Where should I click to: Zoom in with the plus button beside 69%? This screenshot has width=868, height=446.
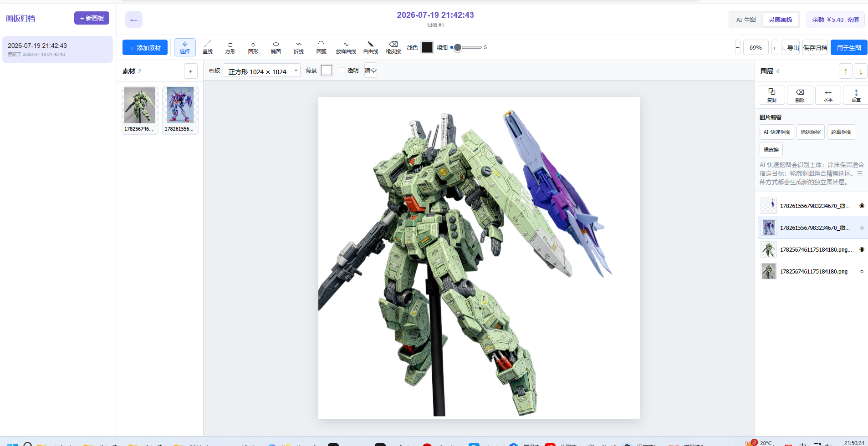coord(775,47)
